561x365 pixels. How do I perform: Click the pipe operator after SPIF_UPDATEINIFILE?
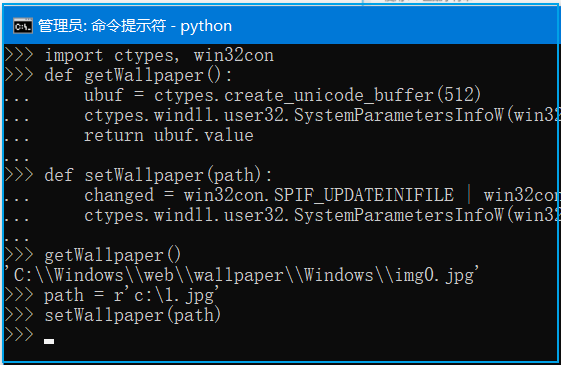click(469, 195)
